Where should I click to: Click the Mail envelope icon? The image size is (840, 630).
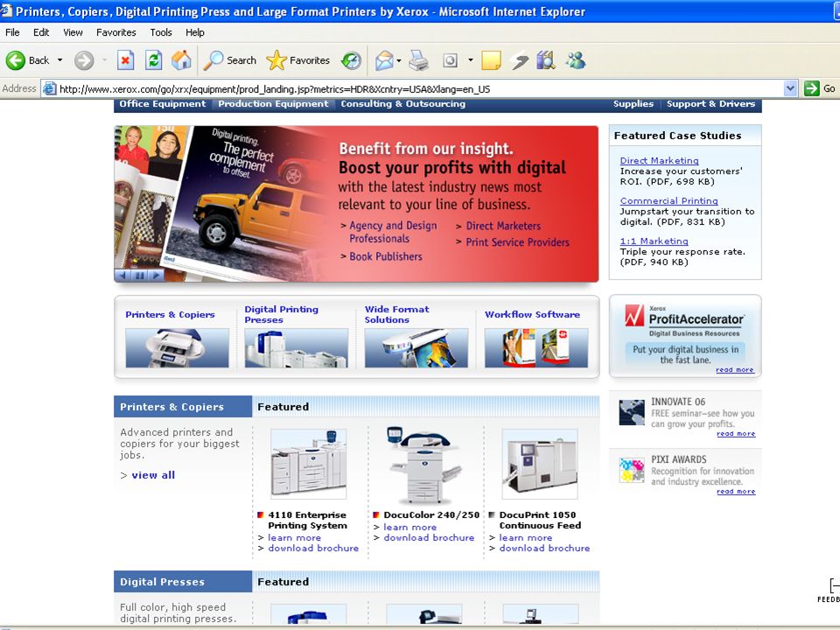point(385,60)
